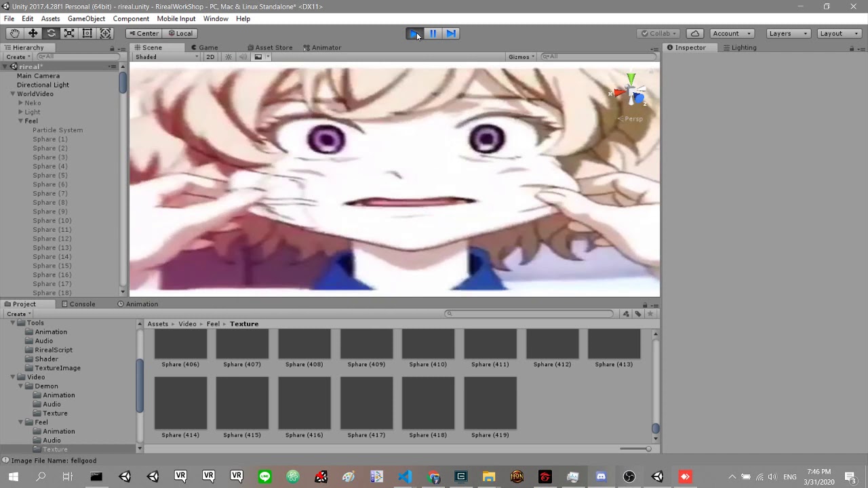Open the Shaded draw mode dropdown
The height and width of the screenshot is (488, 868).
[x=167, y=57]
